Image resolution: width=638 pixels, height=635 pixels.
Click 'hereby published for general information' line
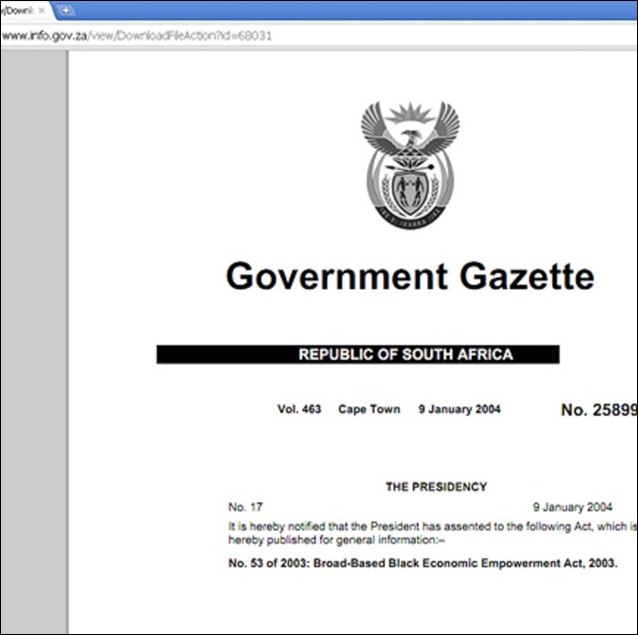(337, 540)
